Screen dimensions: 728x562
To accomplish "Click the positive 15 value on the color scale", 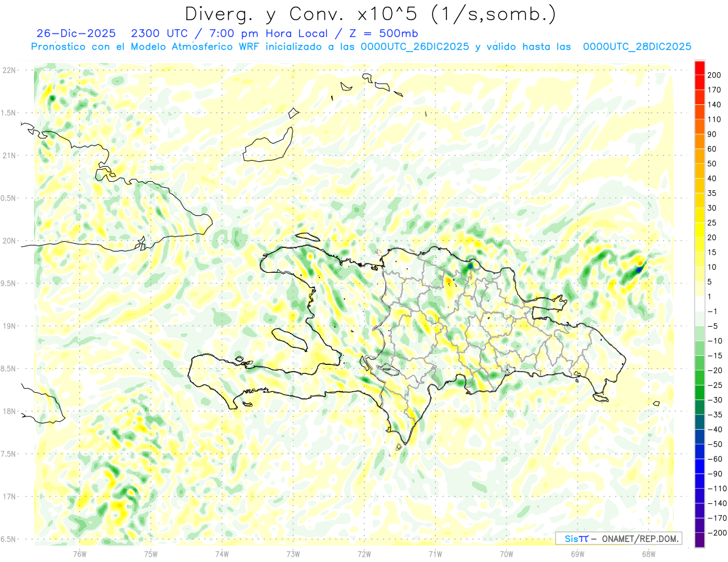I will point(712,252).
